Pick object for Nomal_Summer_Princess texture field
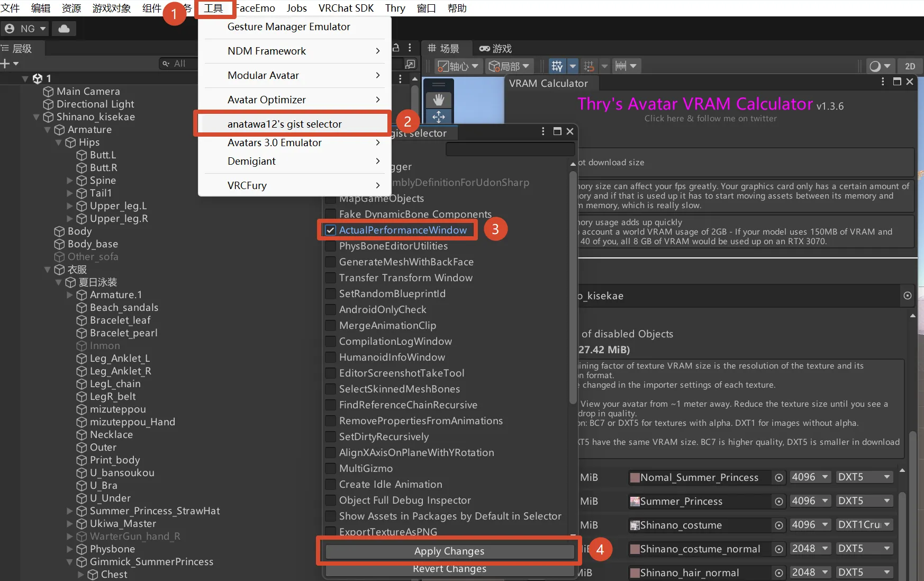This screenshot has height=581, width=924. 779,478
